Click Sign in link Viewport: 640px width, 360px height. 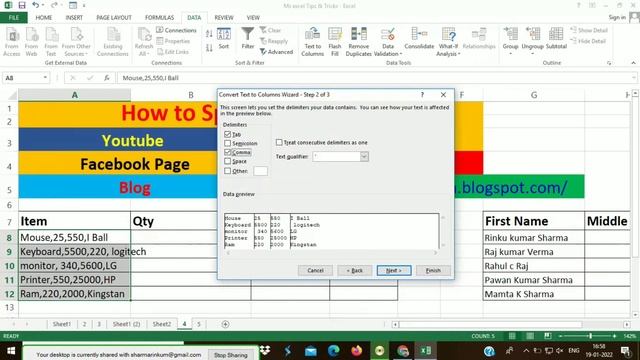(x=617, y=17)
